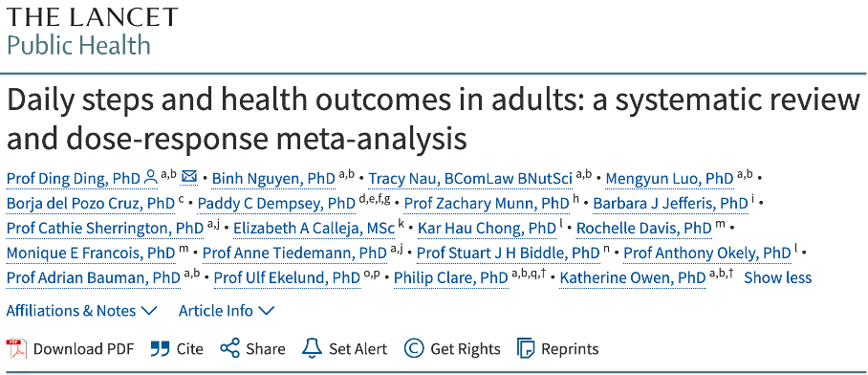The image size is (868, 375).
Task: Expand the Article Info dropdown
Action: (226, 311)
